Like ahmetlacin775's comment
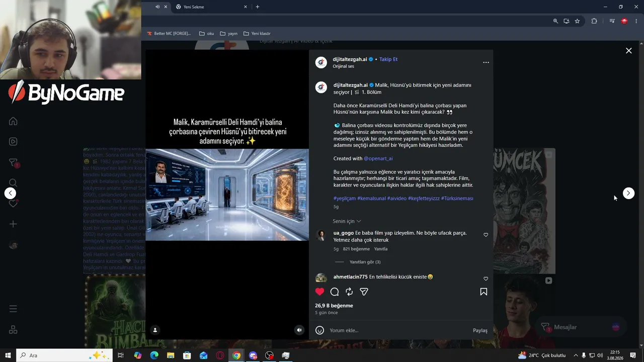This screenshot has height=362, width=644. point(486,279)
